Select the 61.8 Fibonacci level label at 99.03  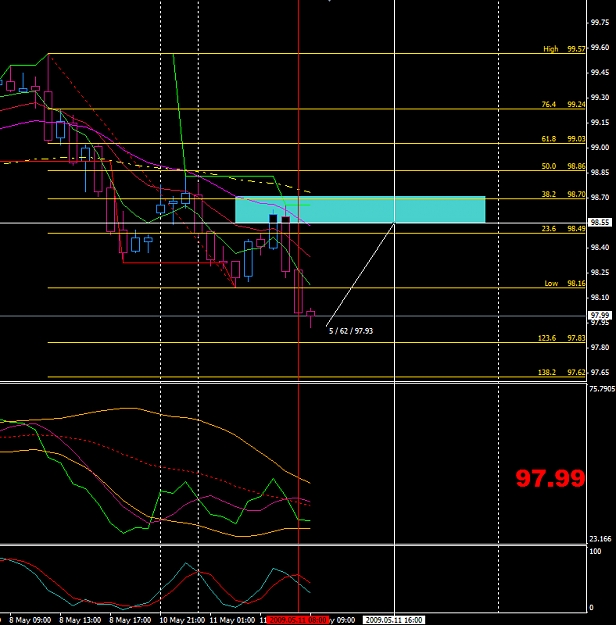[563, 139]
